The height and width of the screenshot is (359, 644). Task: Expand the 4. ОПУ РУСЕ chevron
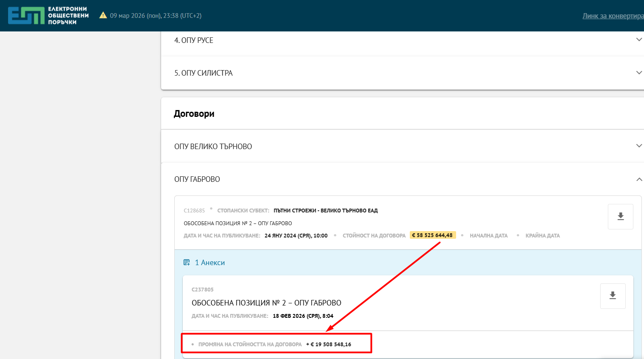[x=638, y=40]
